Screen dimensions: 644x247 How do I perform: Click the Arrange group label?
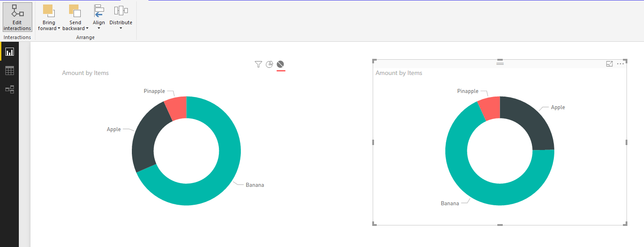pyautogui.click(x=85, y=37)
